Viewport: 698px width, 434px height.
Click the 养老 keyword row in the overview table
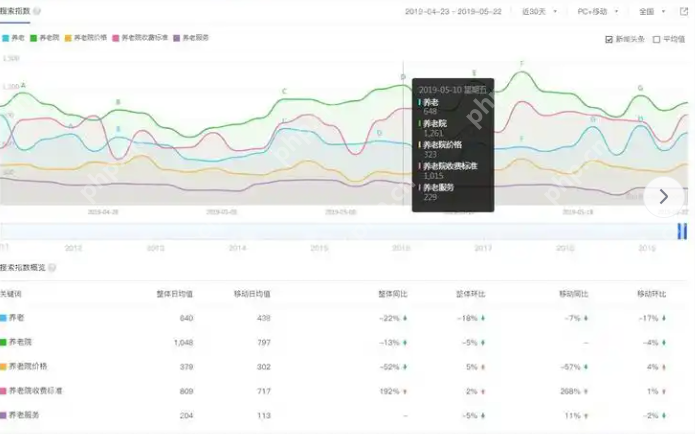click(x=17, y=318)
